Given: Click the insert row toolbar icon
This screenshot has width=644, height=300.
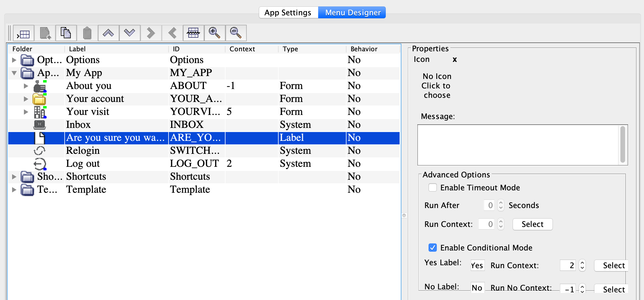Looking at the screenshot, I should point(24,33).
